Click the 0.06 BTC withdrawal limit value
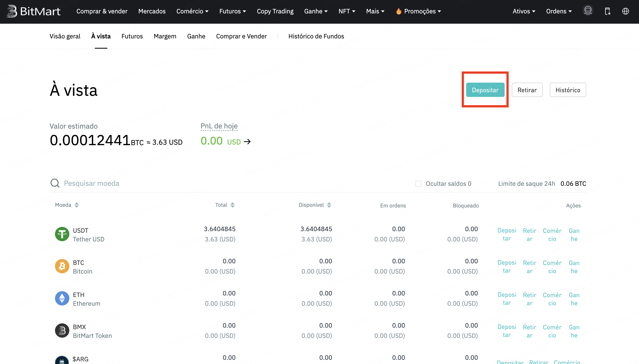The image size is (639, 364). (573, 184)
